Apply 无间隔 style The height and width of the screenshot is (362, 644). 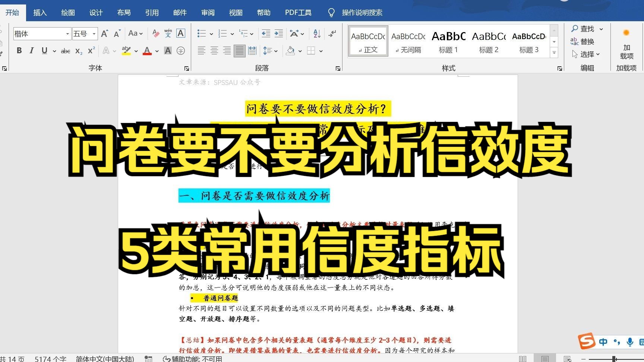coord(408,42)
